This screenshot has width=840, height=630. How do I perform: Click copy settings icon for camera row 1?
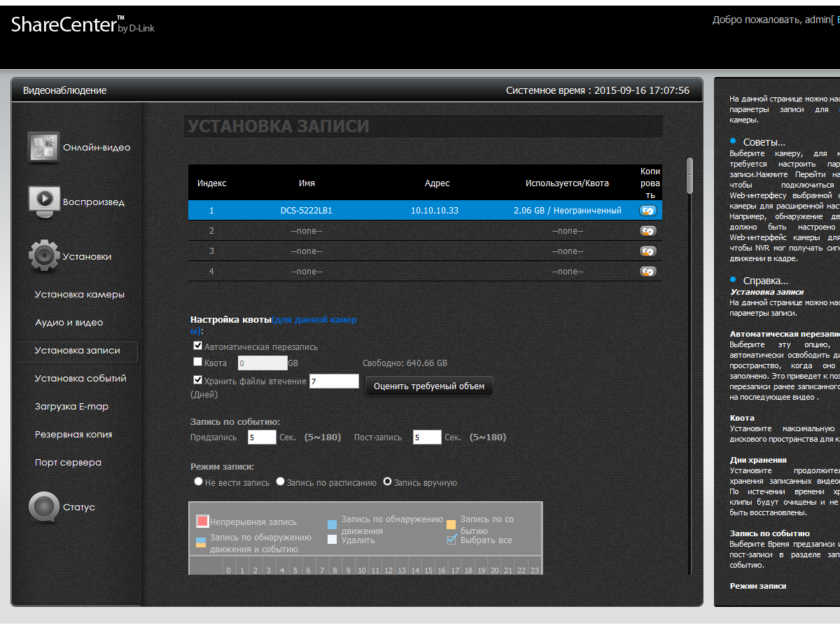[648, 210]
